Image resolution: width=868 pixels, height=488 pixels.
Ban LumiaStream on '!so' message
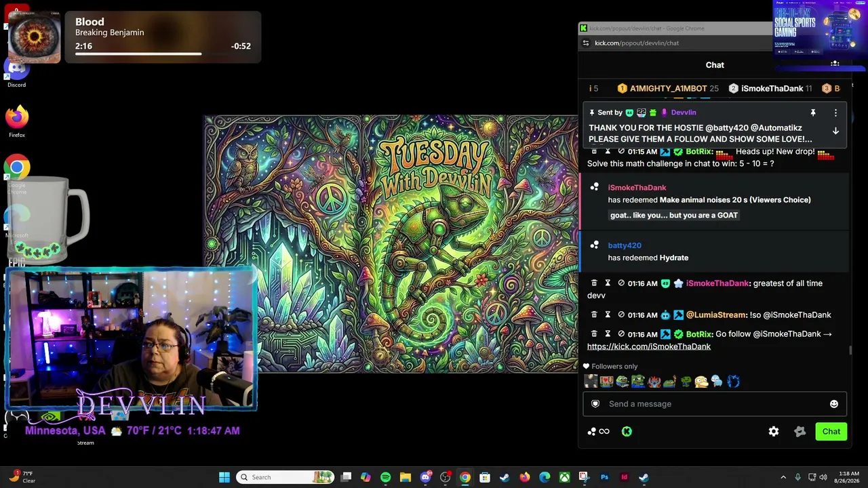pos(621,314)
